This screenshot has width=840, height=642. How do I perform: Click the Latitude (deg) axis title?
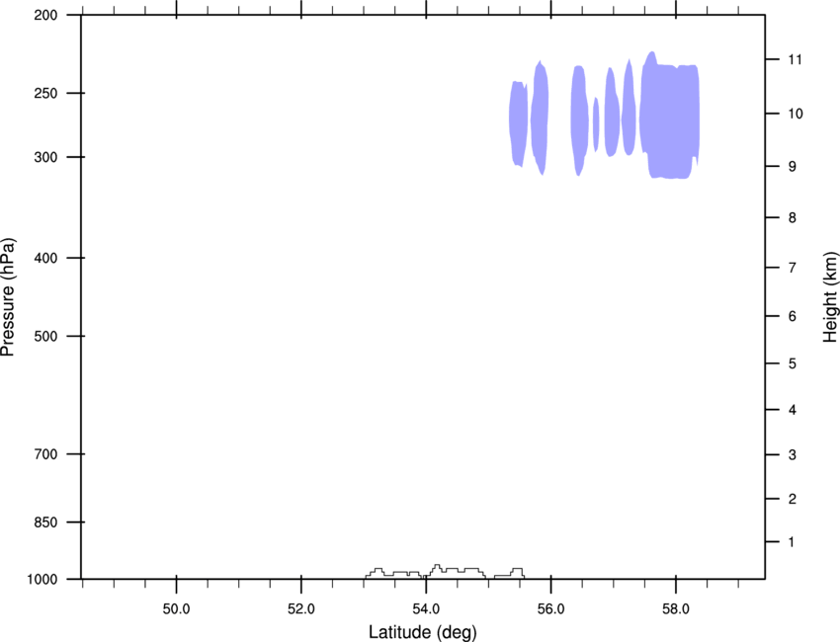(x=423, y=632)
